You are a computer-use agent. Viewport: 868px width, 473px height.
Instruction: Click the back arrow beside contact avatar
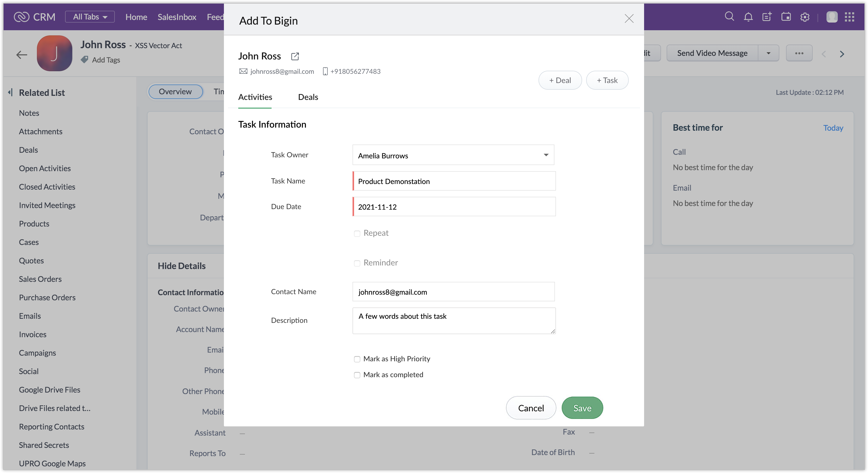point(22,55)
